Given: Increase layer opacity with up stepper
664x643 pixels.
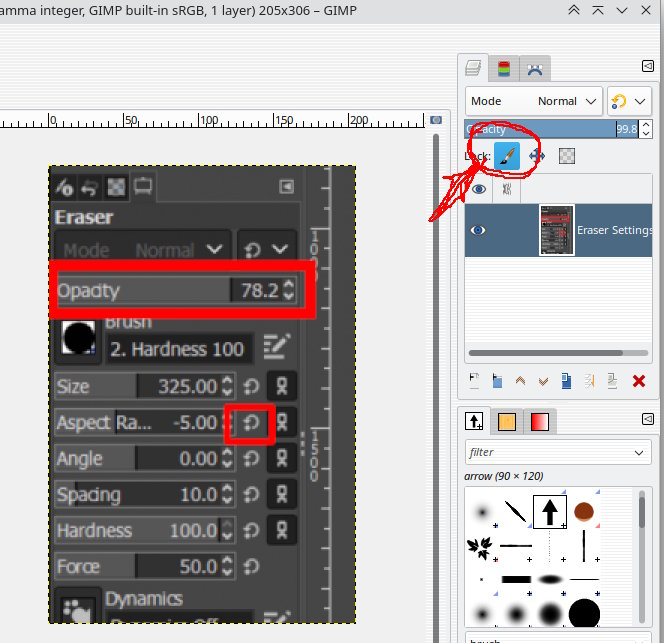Looking at the screenshot, I should [x=646, y=125].
